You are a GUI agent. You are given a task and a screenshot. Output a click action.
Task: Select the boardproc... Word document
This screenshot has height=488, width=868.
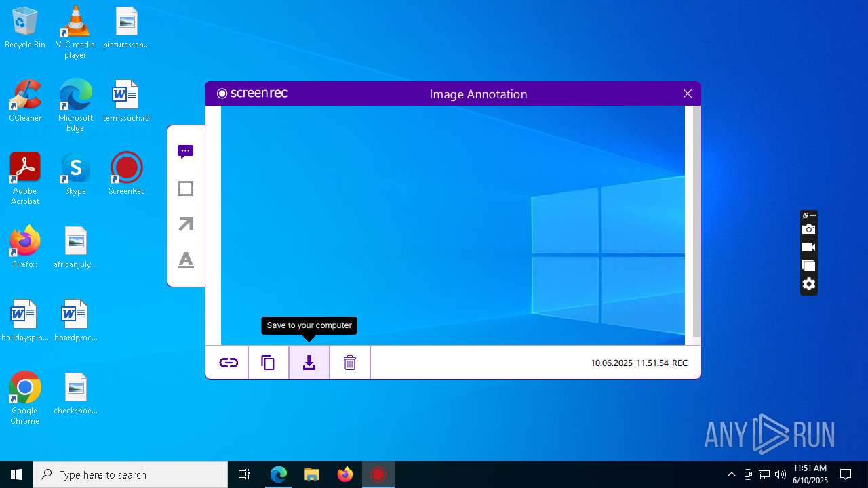pos(75,321)
